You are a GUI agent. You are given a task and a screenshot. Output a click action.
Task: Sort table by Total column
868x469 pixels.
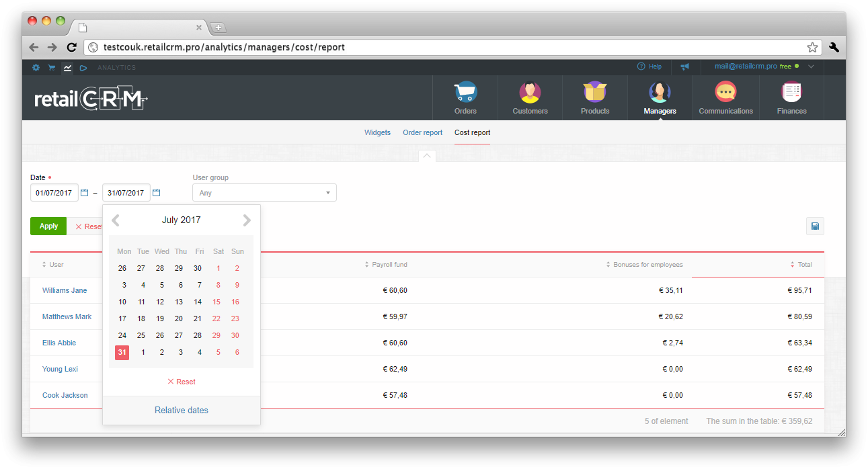pyautogui.click(x=802, y=265)
